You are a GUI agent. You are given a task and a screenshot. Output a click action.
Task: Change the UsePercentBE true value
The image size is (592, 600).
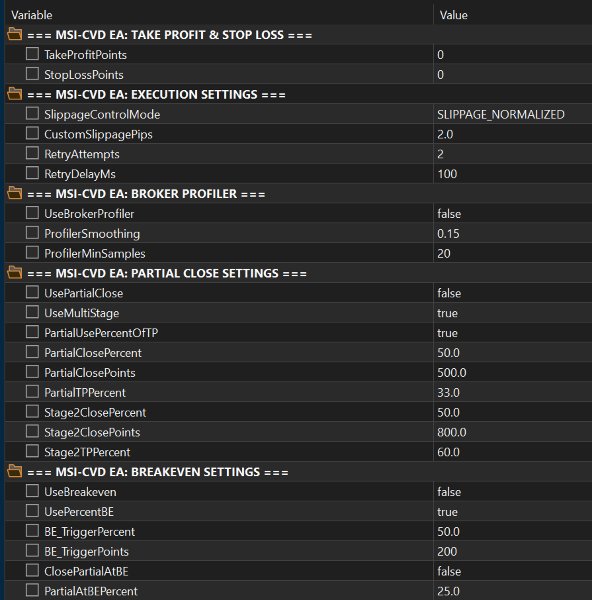(447, 512)
